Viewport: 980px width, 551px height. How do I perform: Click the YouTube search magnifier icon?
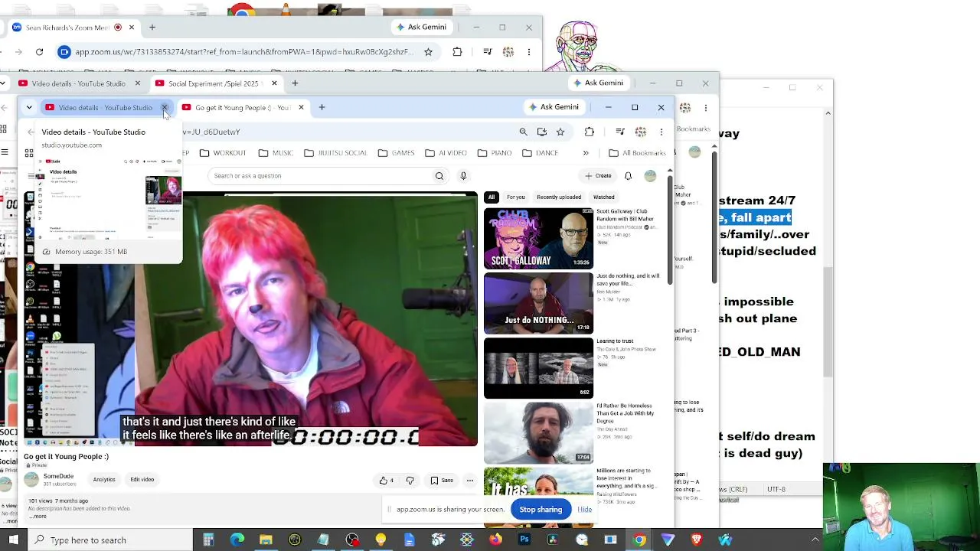point(439,176)
